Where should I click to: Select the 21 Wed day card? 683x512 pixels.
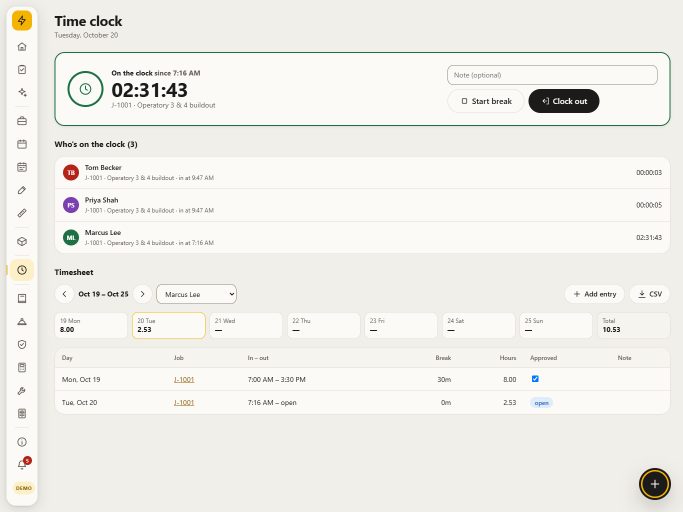pyautogui.click(x=246, y=326)
